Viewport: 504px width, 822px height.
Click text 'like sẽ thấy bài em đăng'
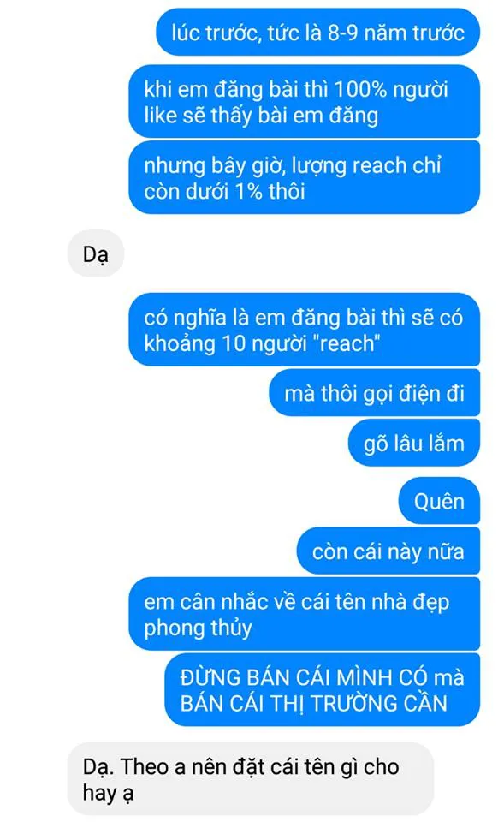click(x=261, y=116)
